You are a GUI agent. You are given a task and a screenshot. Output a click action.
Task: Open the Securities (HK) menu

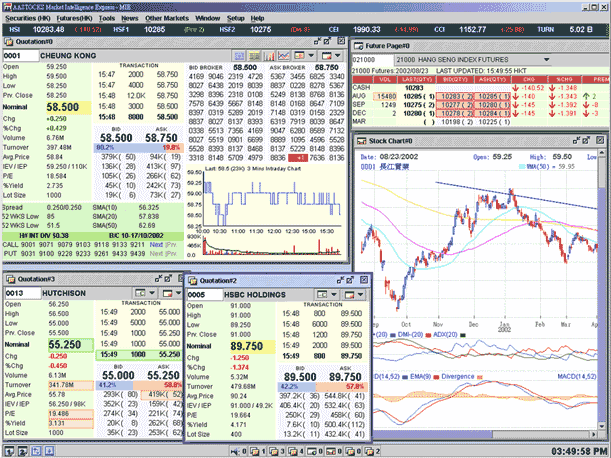click(27, 18)
